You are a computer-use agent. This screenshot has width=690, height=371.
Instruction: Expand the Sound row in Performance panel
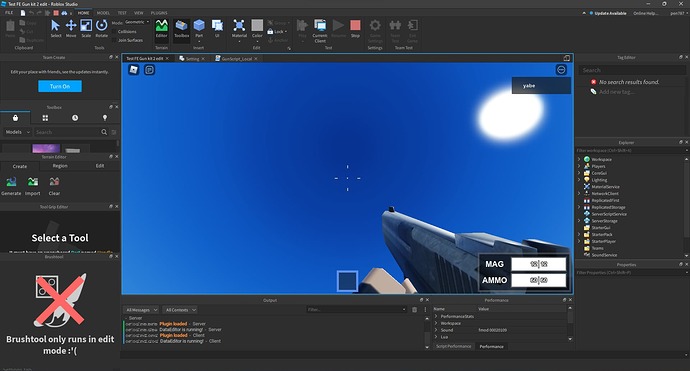[x=436, y=330]
